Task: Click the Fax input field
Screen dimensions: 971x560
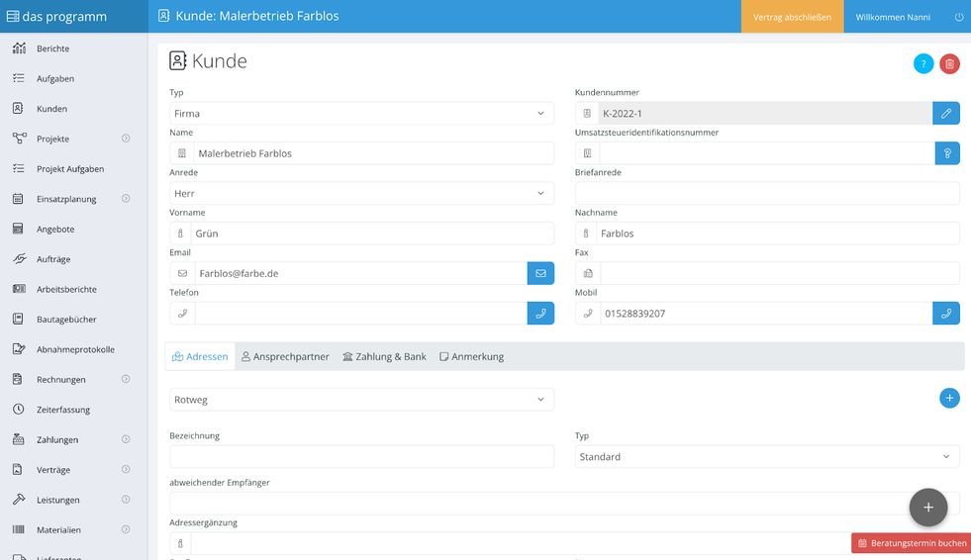Action: coord(780,273)
